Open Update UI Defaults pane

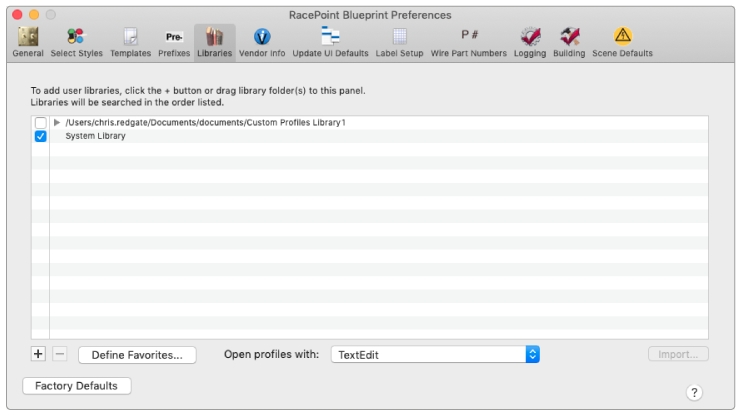[x=330, y=43]
